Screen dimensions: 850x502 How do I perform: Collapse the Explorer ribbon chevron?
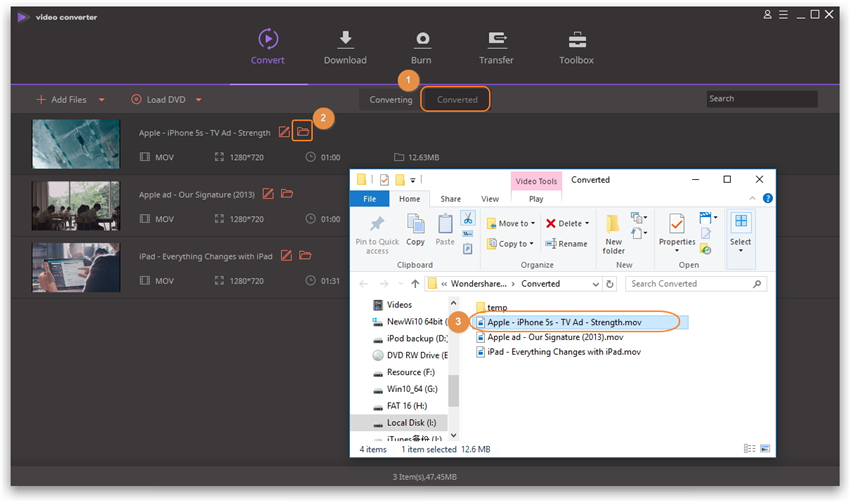[752, 198]
